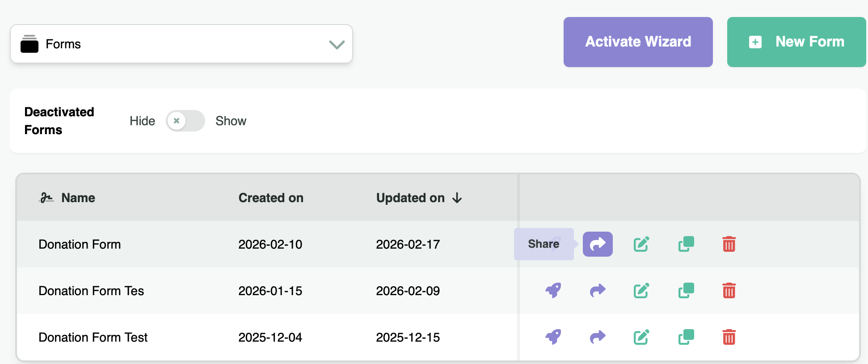Viewport: 868px width, 364px height.
Task: Click the Show label for deactivated forms
Action: point(231,121)
